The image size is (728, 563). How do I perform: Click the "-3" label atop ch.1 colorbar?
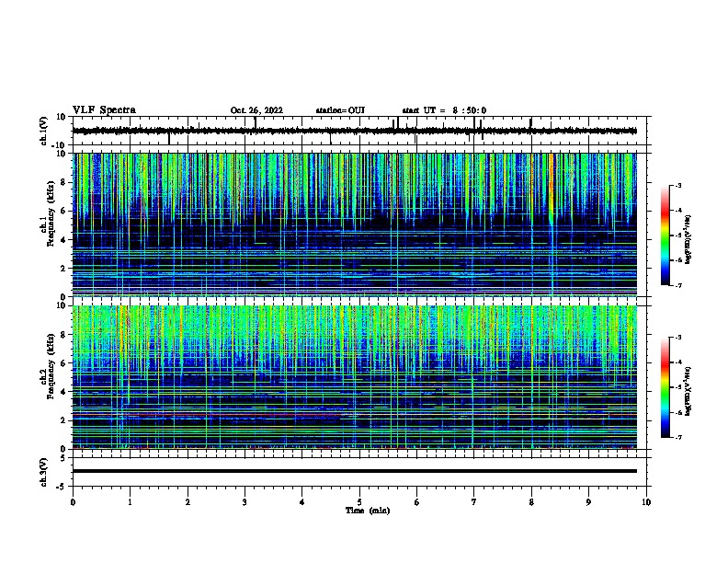(x=677, y=186)
